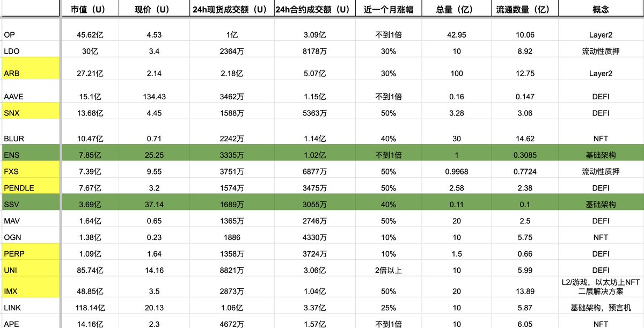This screenshot has width=644, height=328.
Task: Click SSV price cell 37.14
Action: [x=153, y=205]
